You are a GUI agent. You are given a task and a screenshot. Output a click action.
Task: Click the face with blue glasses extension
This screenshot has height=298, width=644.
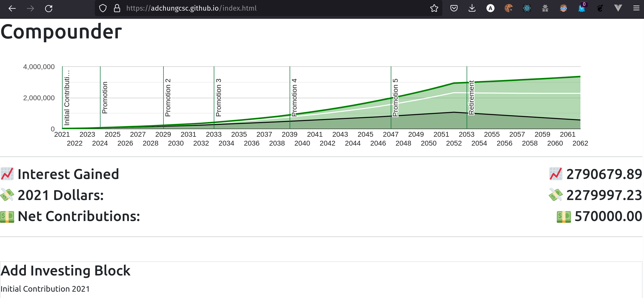pos(563,8)
